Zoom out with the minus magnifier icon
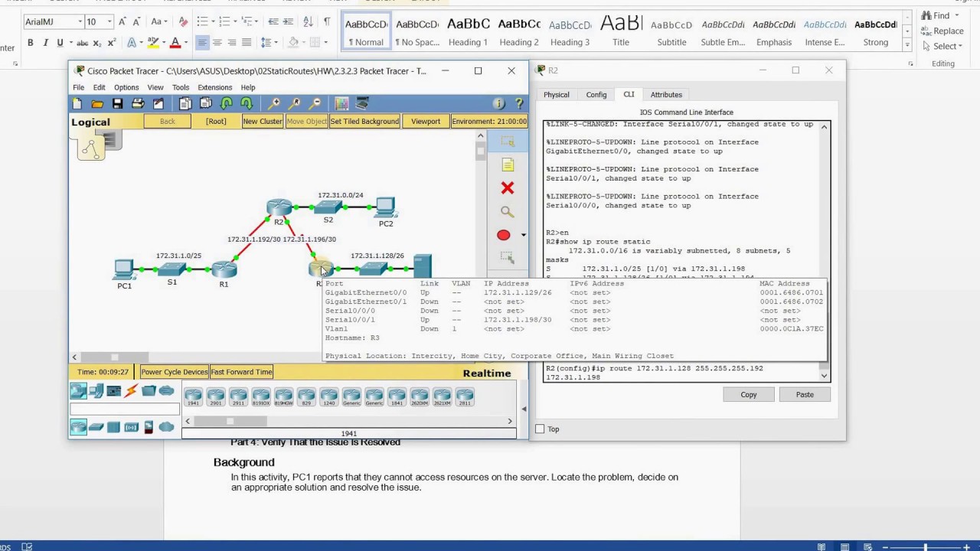This screenshot has width=980, height=551. tap(315, 104)
